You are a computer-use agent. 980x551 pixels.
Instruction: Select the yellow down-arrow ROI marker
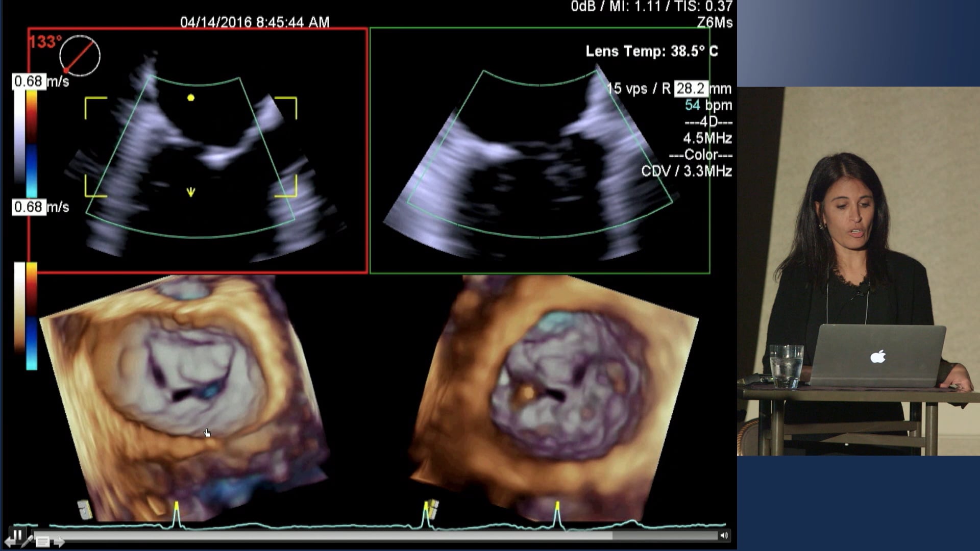tap(191, 192)
